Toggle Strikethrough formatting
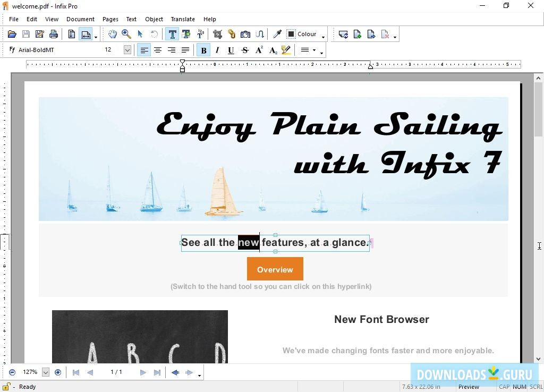This screenshot has width=544, height=392. pyautogui.click(x=245, y=50)
